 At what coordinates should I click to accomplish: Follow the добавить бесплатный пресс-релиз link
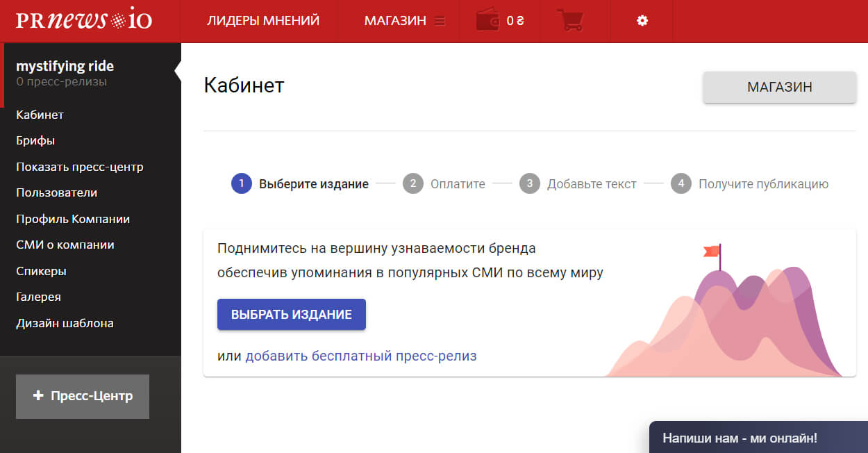[x=361, y=356]
